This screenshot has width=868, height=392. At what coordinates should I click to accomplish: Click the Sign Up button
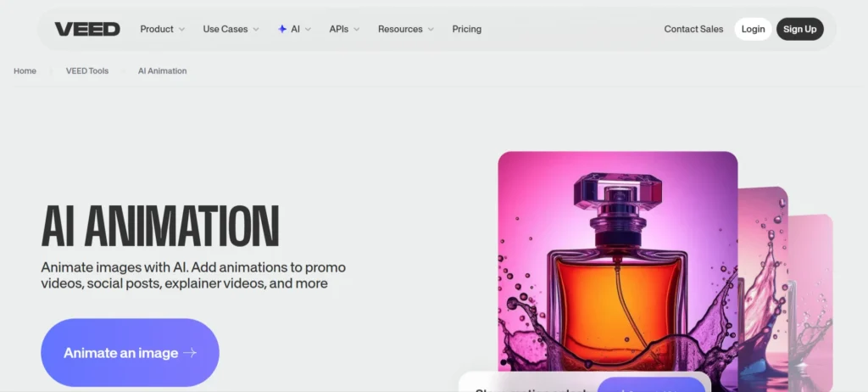(x=800, y=30)
